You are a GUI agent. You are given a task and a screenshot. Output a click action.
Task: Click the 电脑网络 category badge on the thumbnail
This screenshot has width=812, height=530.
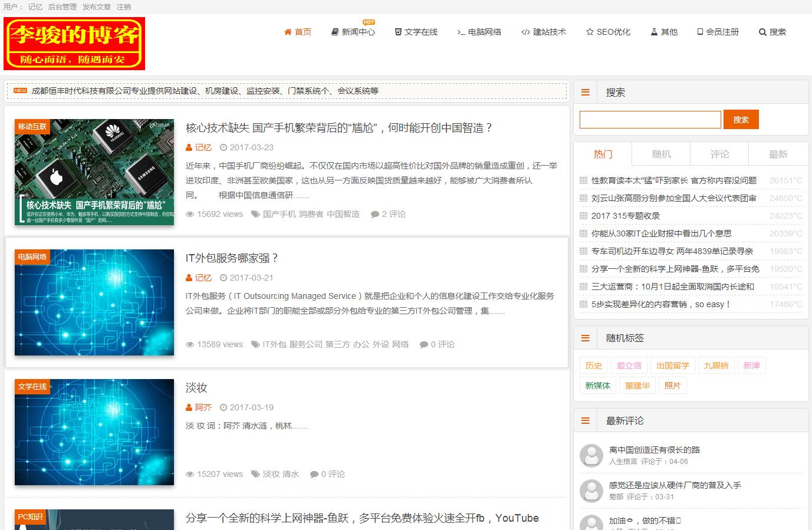32,257
